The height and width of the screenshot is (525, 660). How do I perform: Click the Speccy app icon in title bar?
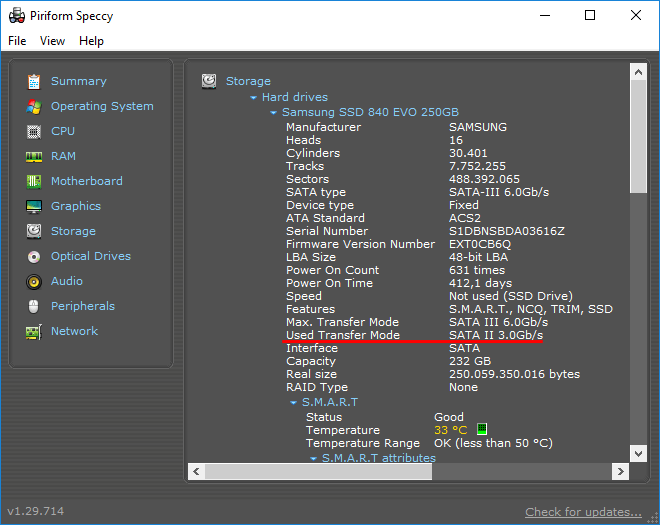tap(17, 16)
